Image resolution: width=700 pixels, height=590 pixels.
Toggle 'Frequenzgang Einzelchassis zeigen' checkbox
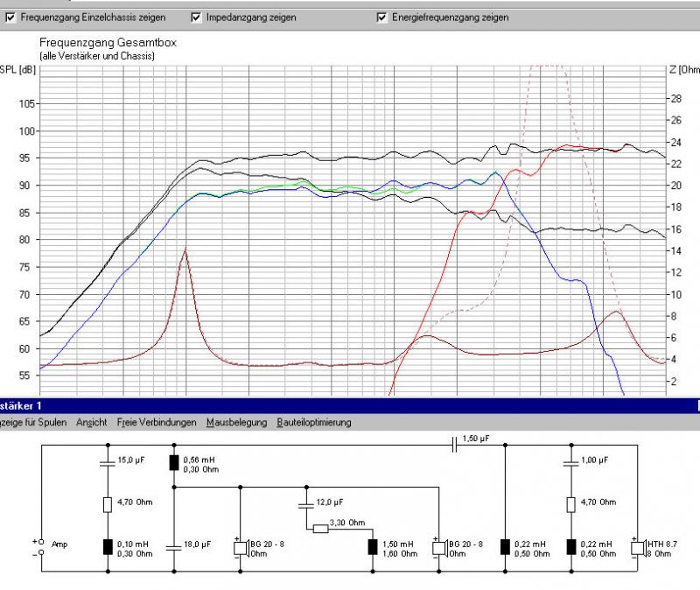pyautogui.click(x=10, y=18)
